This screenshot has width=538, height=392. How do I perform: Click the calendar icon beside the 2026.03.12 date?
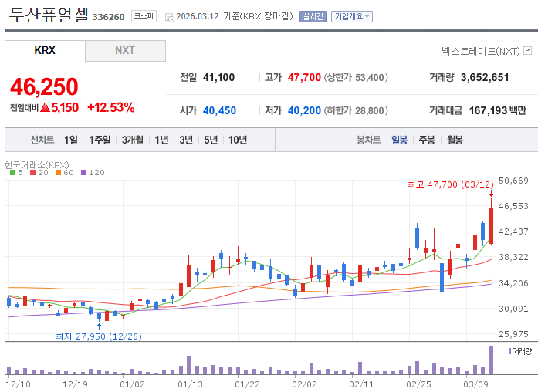170,17
